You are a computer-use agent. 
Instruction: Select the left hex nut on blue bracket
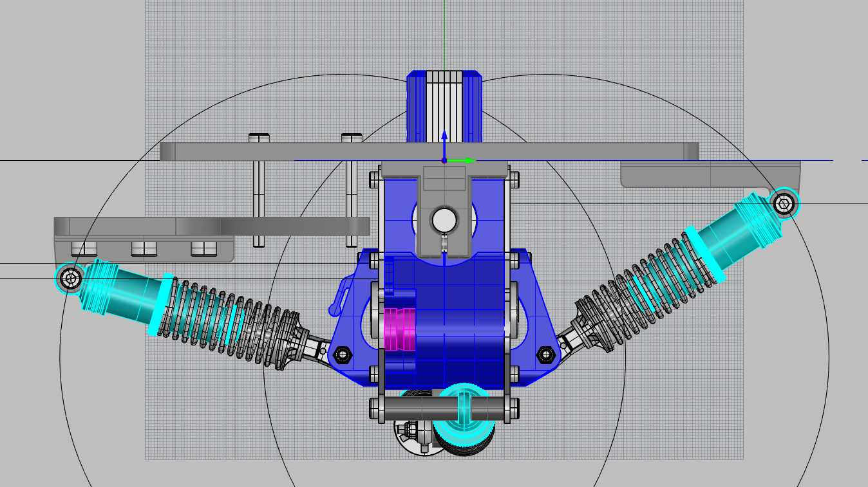point(342,354)
